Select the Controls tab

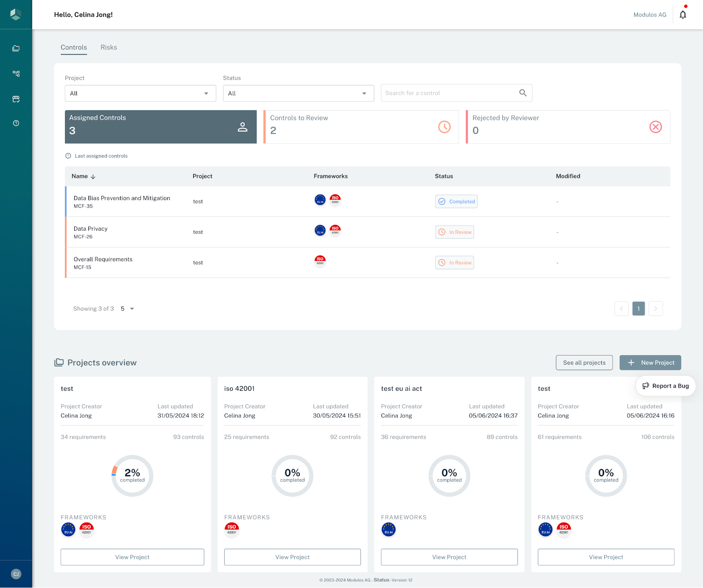point(73,47)
